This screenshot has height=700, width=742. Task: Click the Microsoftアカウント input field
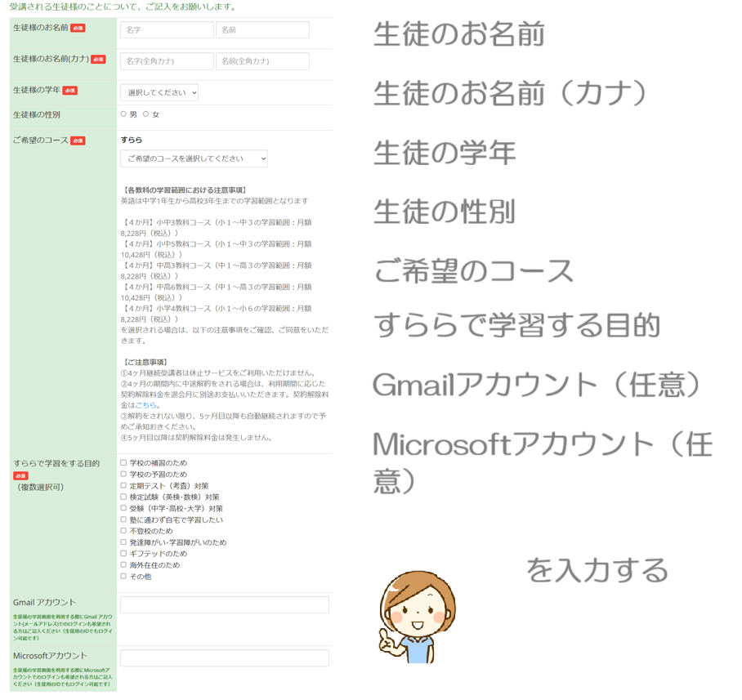coord(225,658)
